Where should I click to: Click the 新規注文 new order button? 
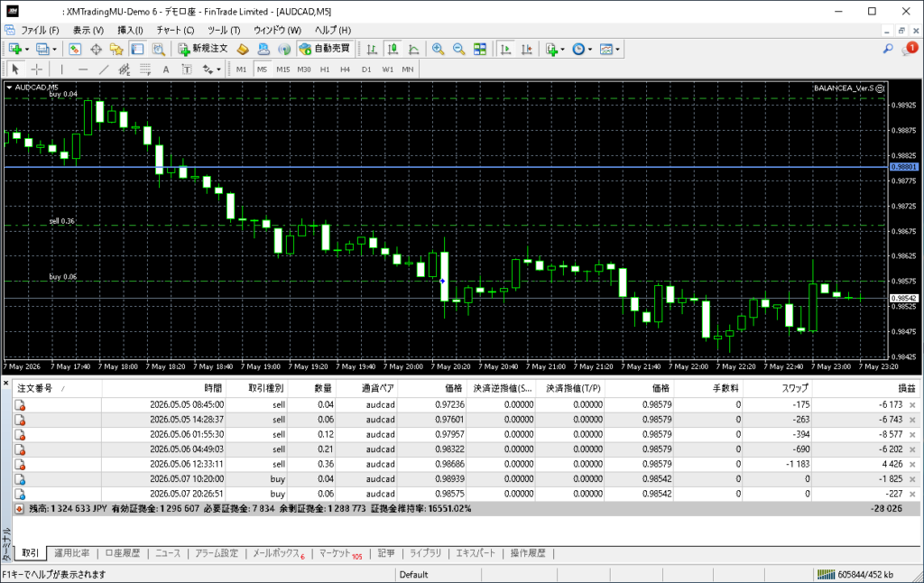click(x=203, y=49)
